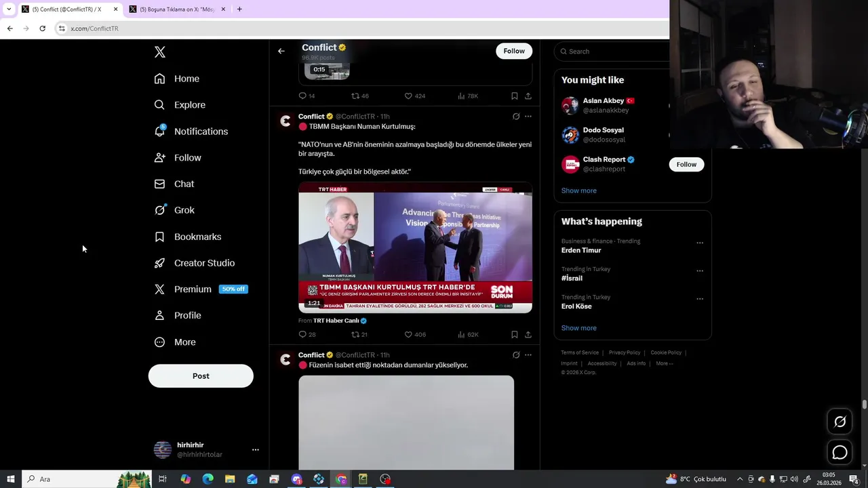The width and height of the screenshot is (868, 488).
Task: Open the floating Grok button
Action: (840, 422)
